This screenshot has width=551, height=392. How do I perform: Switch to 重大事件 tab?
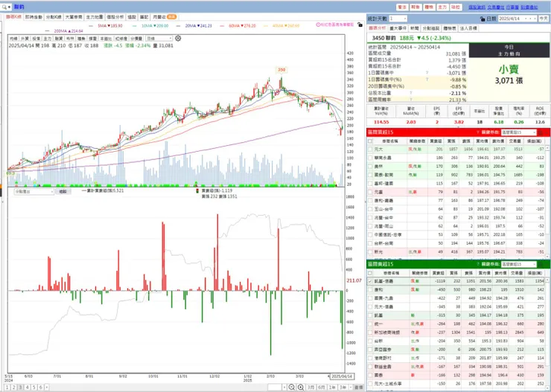pos(398,28)
